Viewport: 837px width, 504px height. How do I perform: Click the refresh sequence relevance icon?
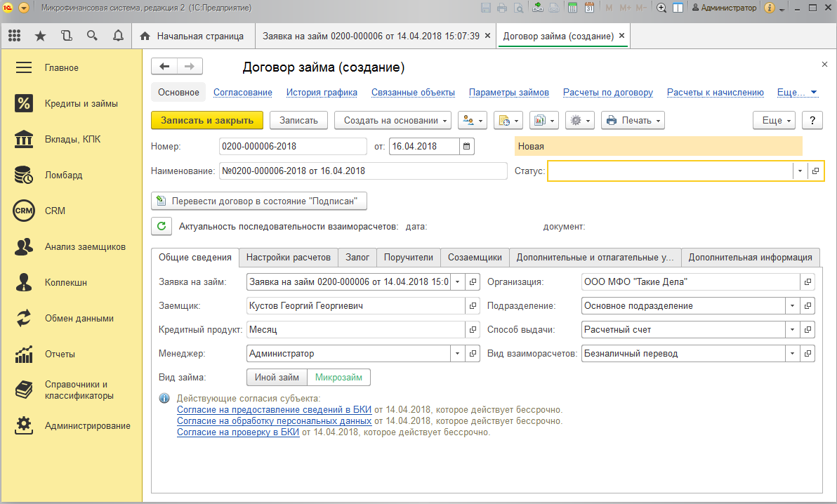[162, 226]
